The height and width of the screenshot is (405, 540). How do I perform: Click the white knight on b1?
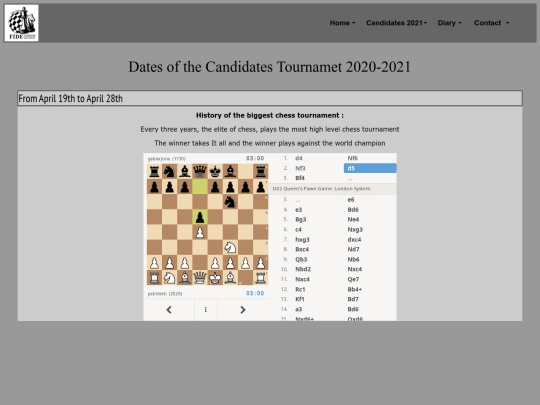coord(169,277)
